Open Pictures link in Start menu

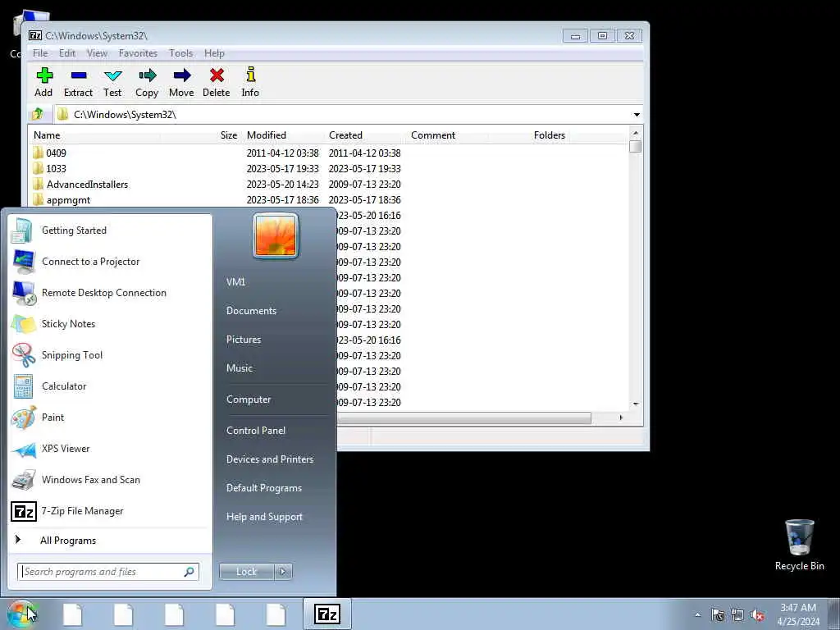pos(244,340)
